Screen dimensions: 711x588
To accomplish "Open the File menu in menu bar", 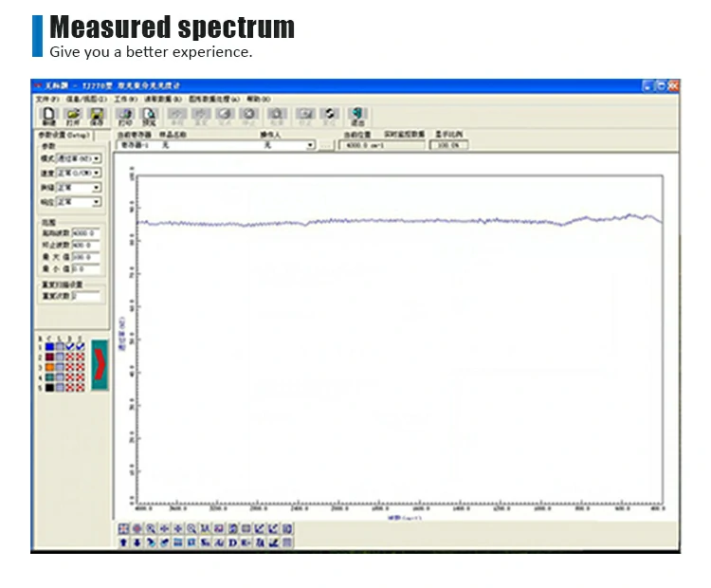I will (x=46, y=99).
